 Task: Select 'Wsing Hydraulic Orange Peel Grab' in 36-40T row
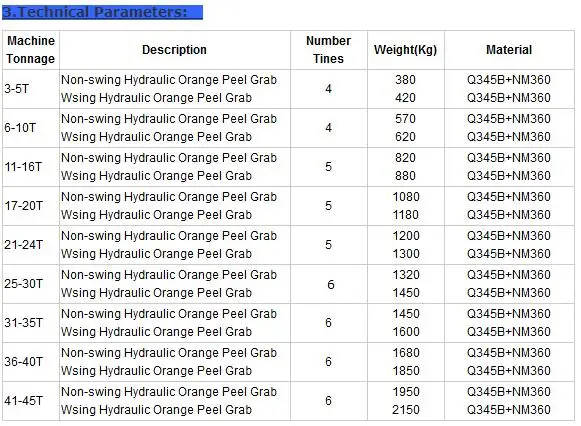(156, 371)
